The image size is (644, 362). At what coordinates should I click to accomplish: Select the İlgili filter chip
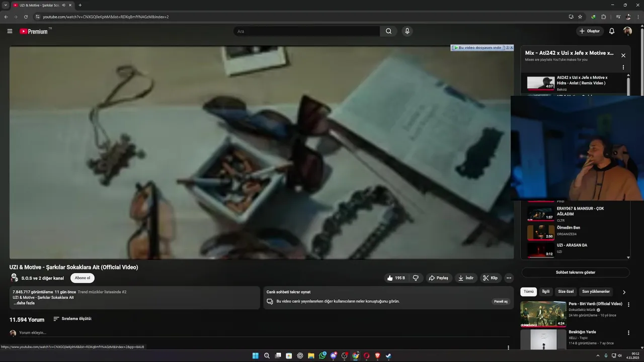point(546,292)
